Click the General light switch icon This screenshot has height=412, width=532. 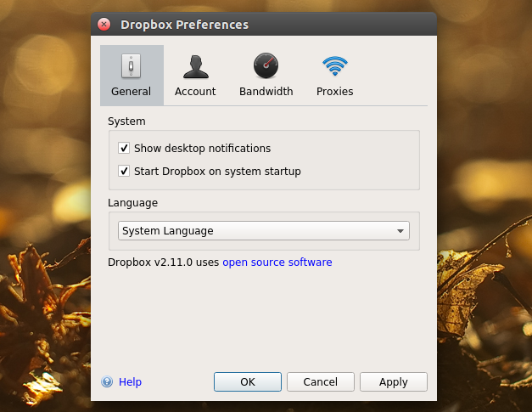[131, 66]
